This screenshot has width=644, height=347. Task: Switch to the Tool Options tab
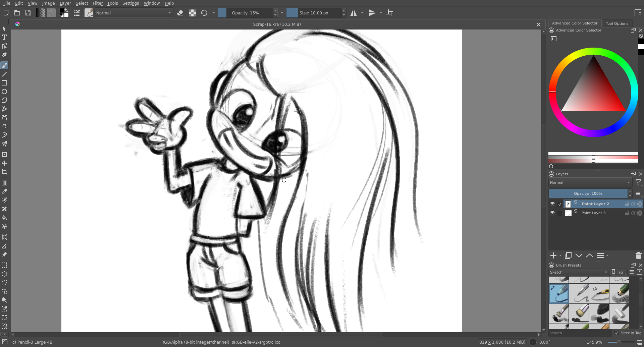coord(617,23)
